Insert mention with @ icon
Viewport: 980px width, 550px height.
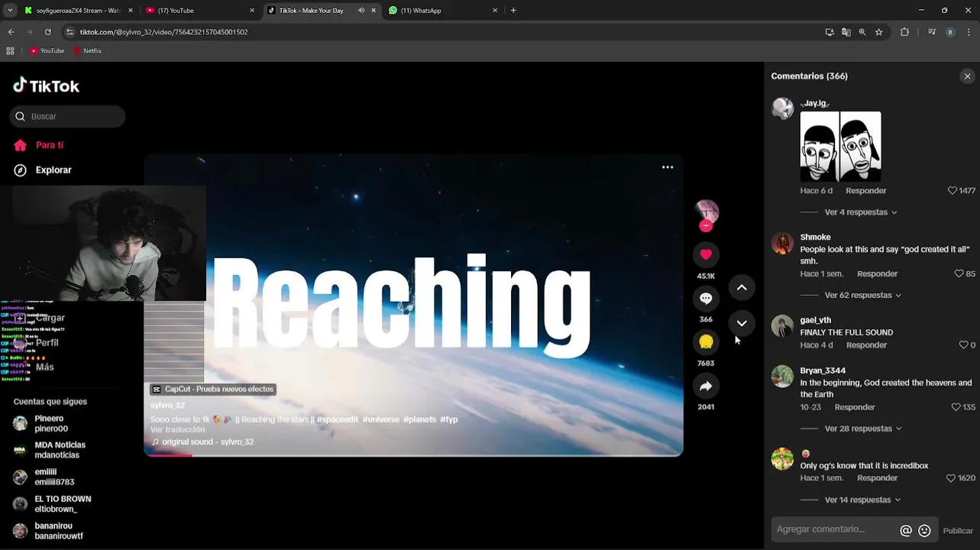click(x=906, y=530)
